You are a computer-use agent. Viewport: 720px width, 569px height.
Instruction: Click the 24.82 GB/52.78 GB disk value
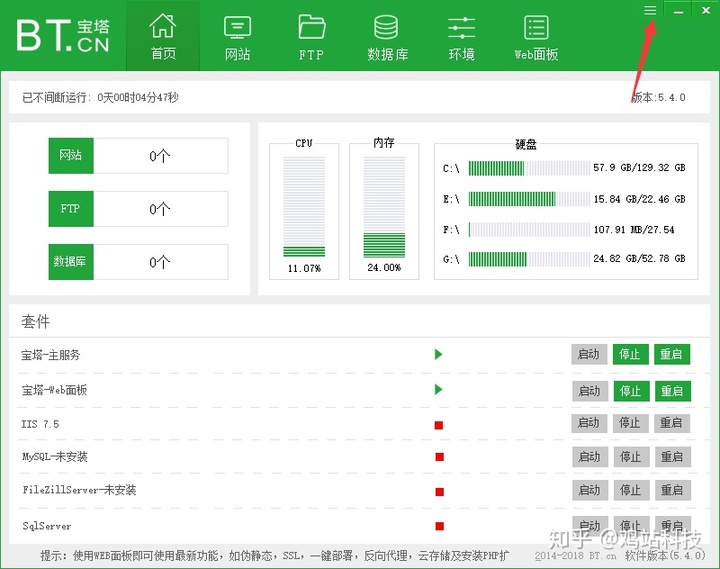coord(639,259)
